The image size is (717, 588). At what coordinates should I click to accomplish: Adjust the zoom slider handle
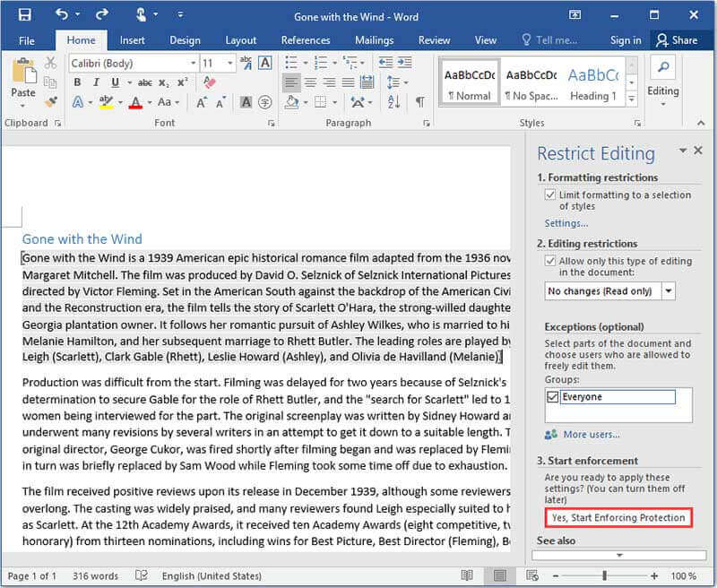pos(604,575)
